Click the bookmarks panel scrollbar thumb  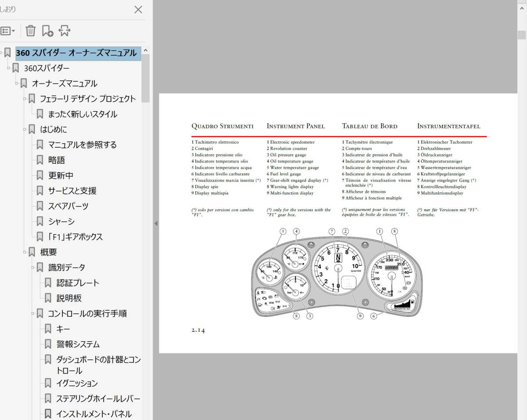146,78
